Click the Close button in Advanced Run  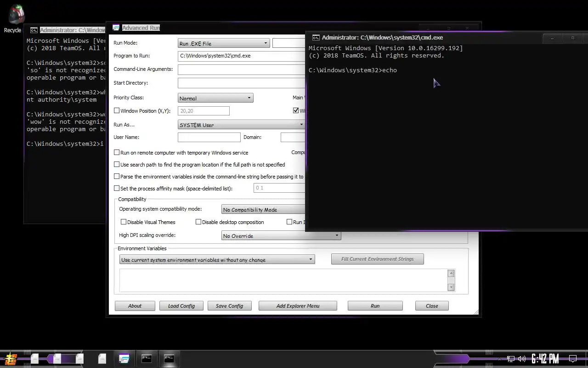(x=432, y=306)
